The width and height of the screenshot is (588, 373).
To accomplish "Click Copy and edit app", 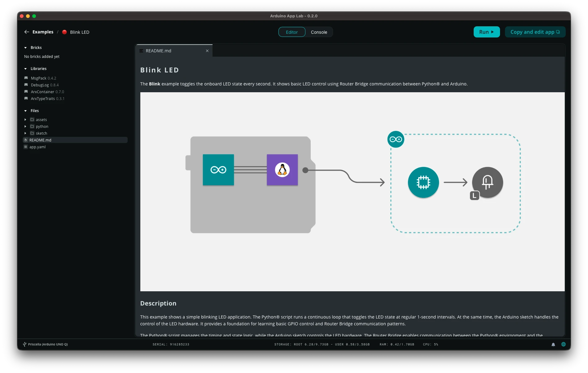I will point(535,32).
